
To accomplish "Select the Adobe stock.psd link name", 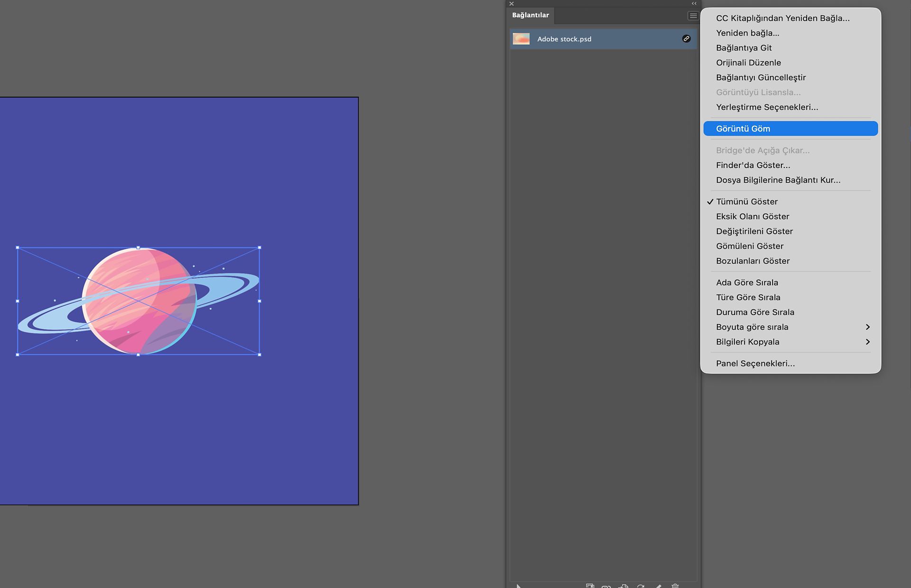I will pos(564,39).
